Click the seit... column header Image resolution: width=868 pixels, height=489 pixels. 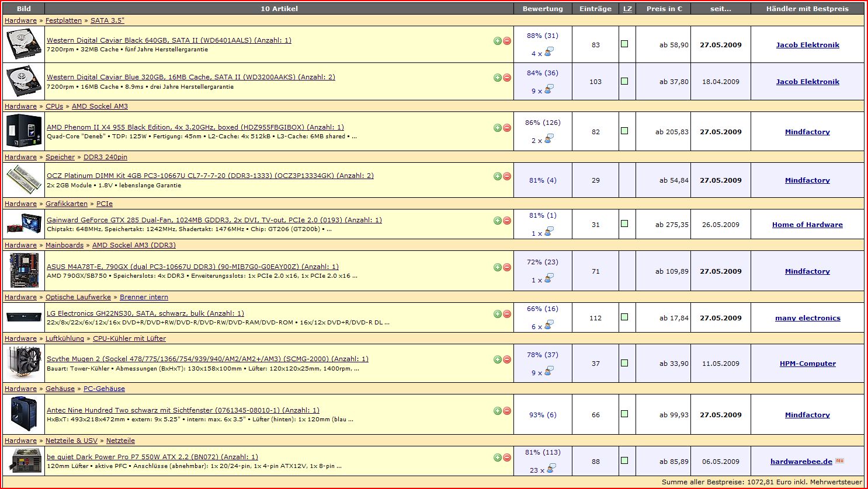pos(720,9)
